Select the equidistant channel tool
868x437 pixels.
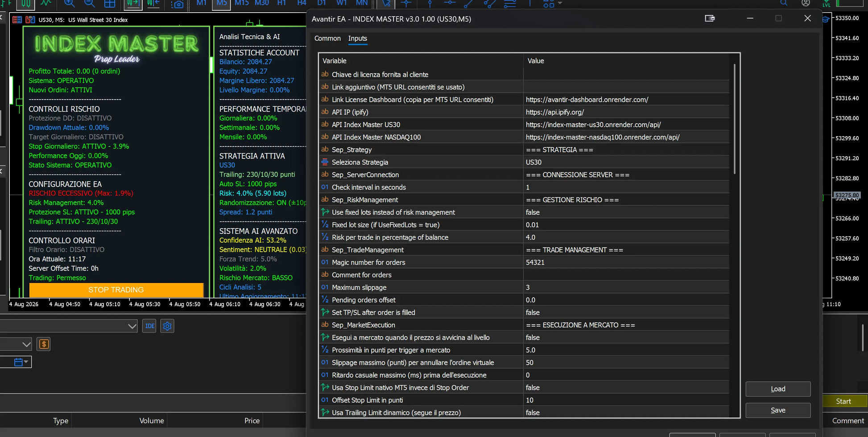tap(489, 4)
